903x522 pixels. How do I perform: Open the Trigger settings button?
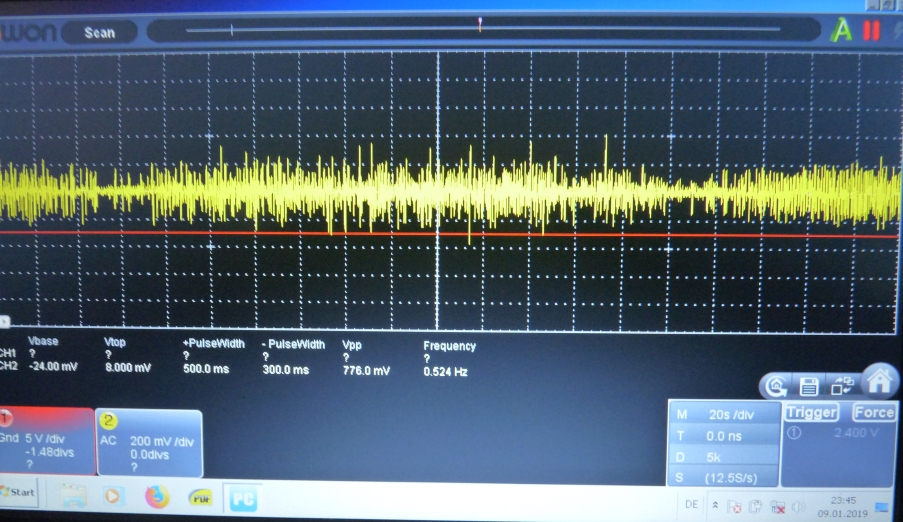811,413
